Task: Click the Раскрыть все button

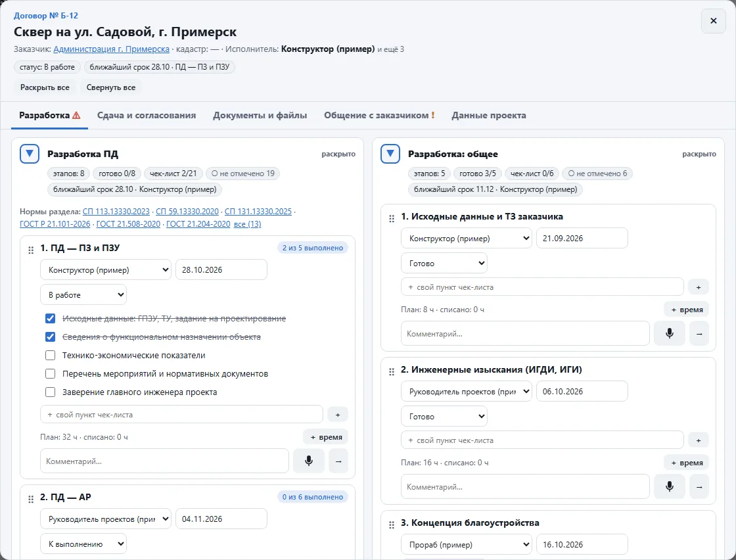Action: click(45, 87)
